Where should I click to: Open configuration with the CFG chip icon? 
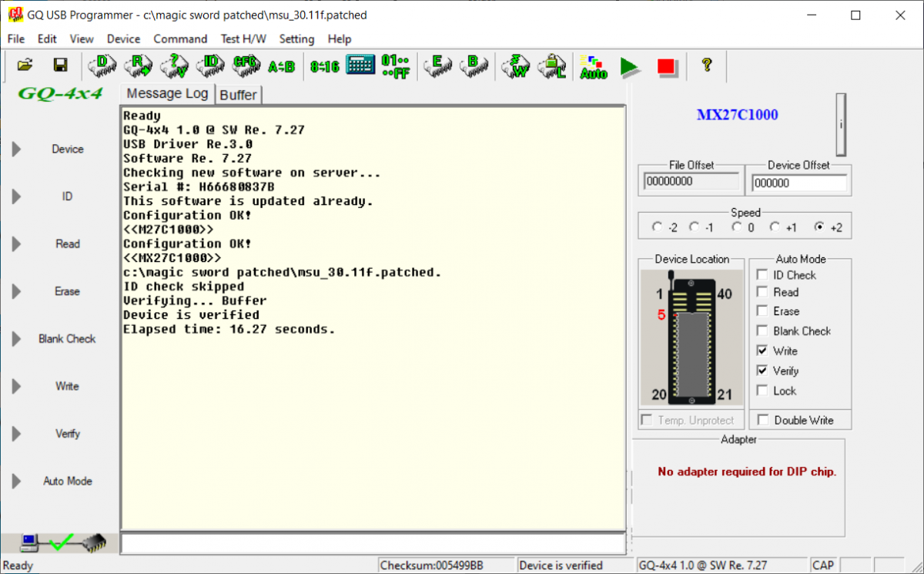(246, 66)
